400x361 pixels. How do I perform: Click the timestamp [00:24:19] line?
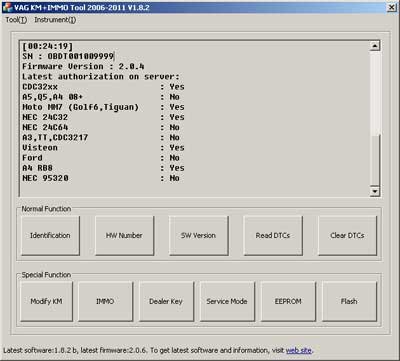(x=47, y=46)
